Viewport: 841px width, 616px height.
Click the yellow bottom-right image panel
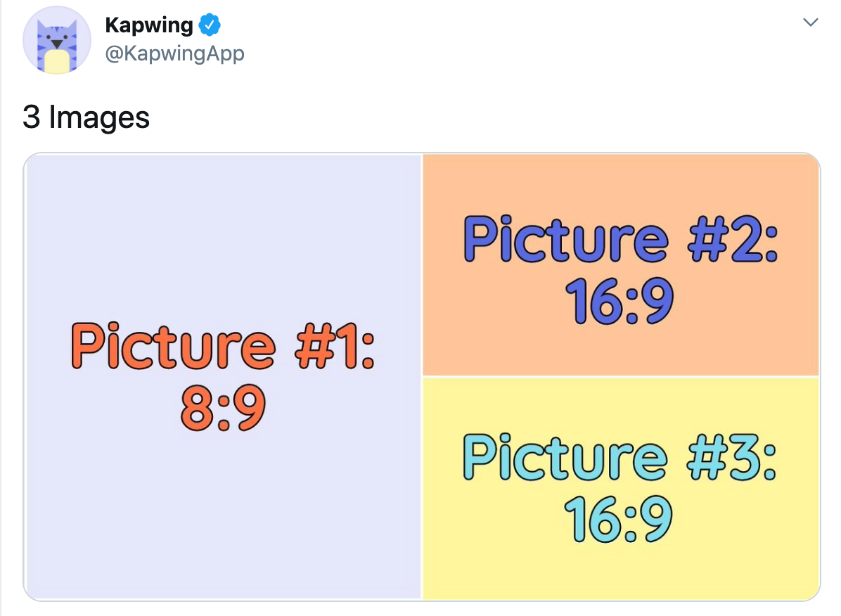(492, 563)
